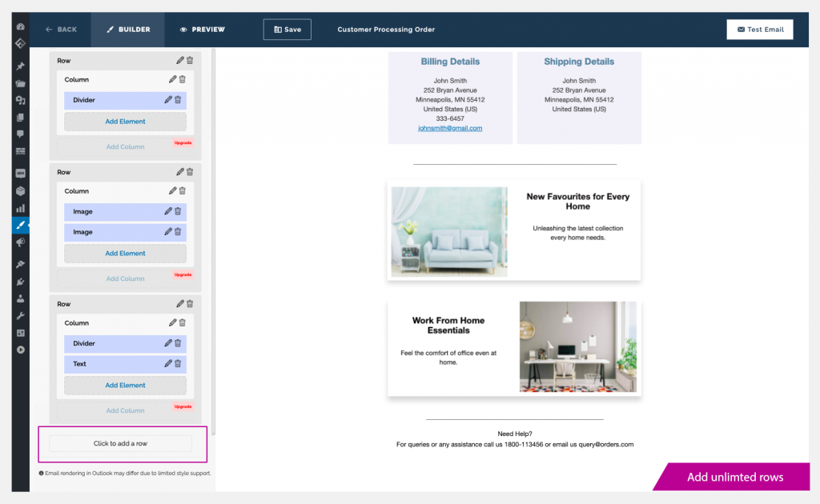This screenshot has height=504, width=820.
Task: Click the Need Help? footer text
Action: pyautogui.click(x=515, y=434)
